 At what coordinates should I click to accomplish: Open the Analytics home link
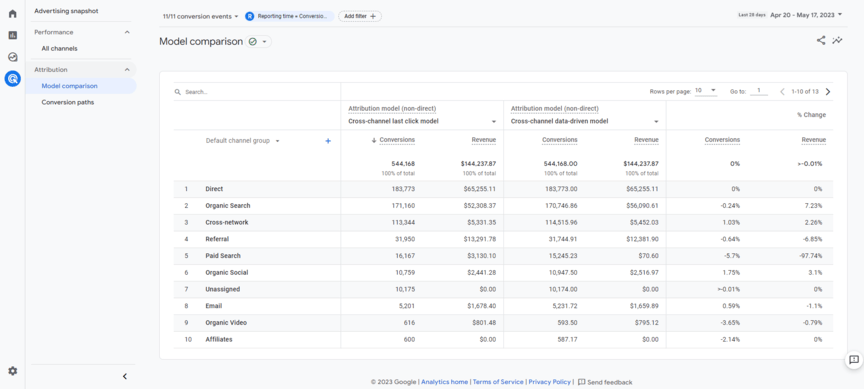coord(445,382)
